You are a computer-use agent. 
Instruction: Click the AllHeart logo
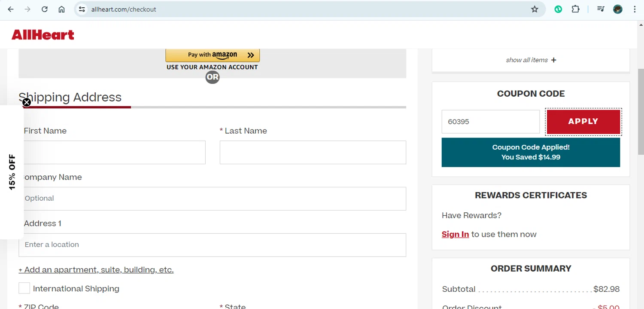point(43,35)
